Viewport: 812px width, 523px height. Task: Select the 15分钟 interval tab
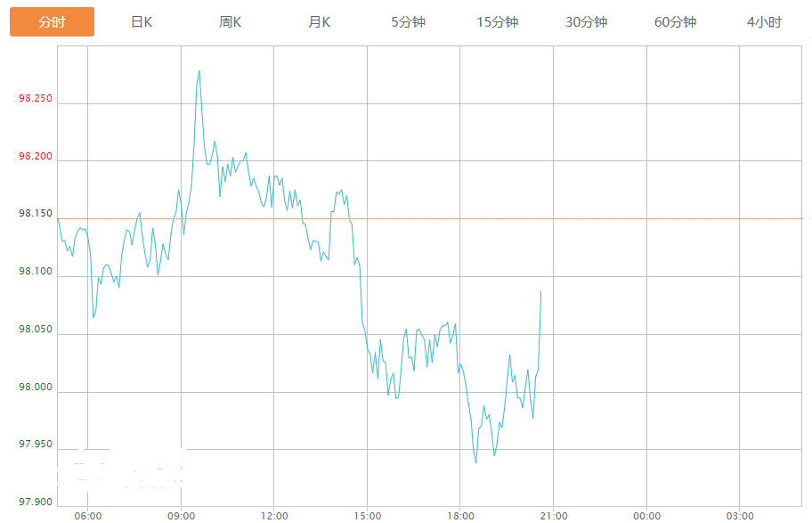click(498, 22)
